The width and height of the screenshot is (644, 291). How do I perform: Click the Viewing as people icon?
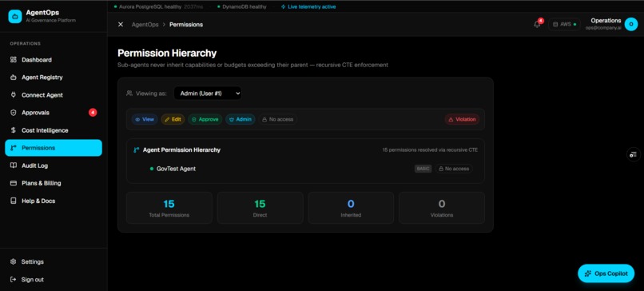(129, 94)
